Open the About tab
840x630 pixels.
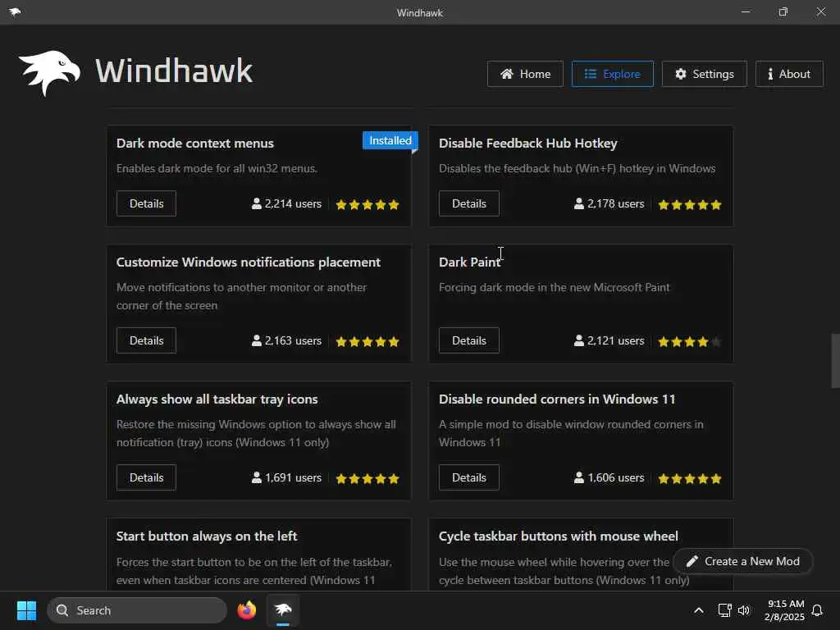point(789,74)
